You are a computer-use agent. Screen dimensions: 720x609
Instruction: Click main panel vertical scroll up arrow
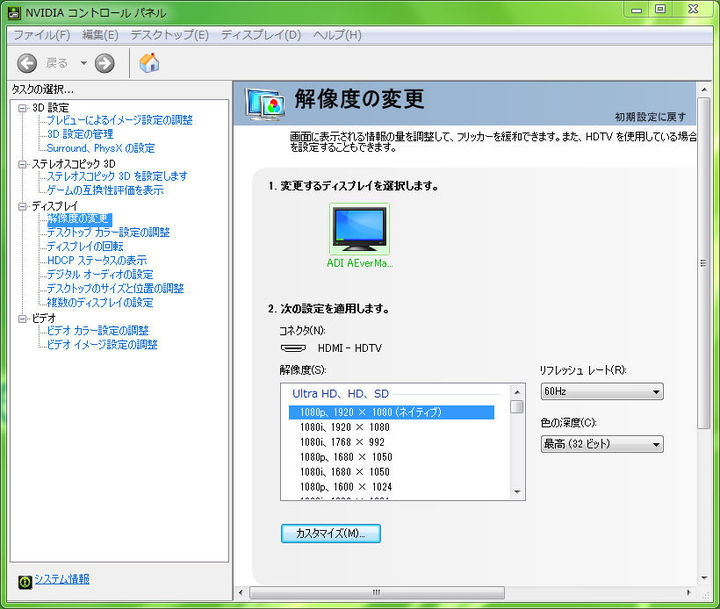point(703,89)
